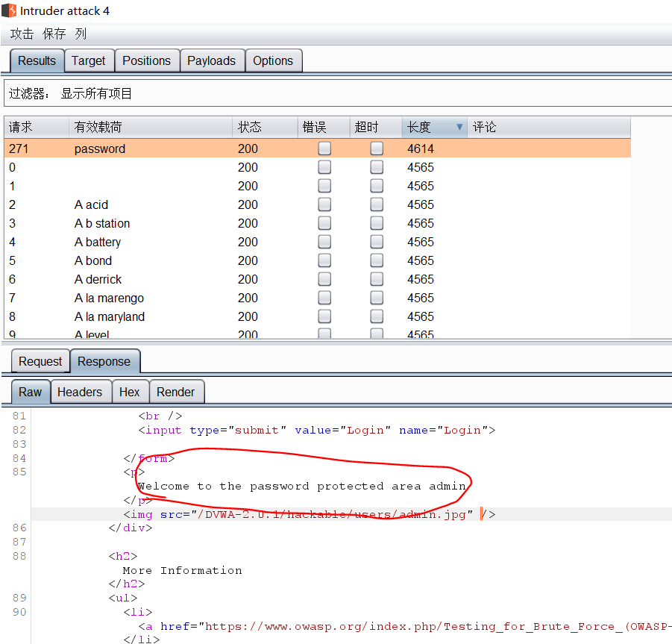This screenshot has height=644, width=672.
Task: Toggle 超时 checkbox for A la marengo row
Action: click(x=377, y=298)
